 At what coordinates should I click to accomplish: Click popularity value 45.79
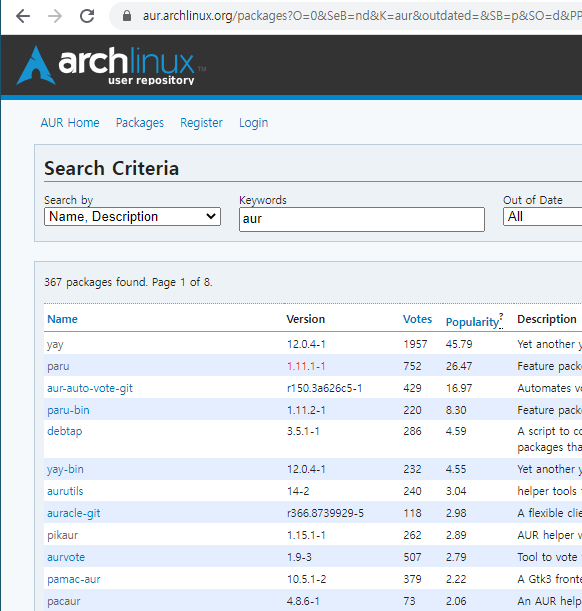tap(459, 344)
